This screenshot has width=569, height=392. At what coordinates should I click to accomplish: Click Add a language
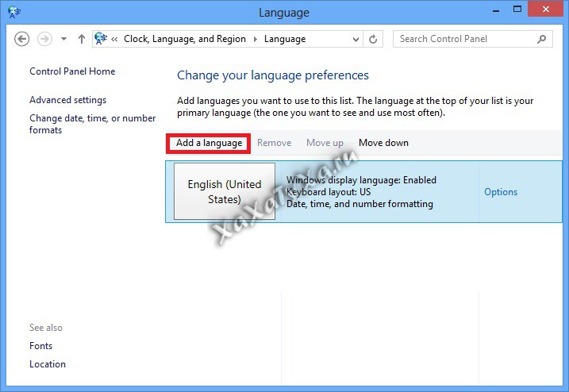click(209, 143)
